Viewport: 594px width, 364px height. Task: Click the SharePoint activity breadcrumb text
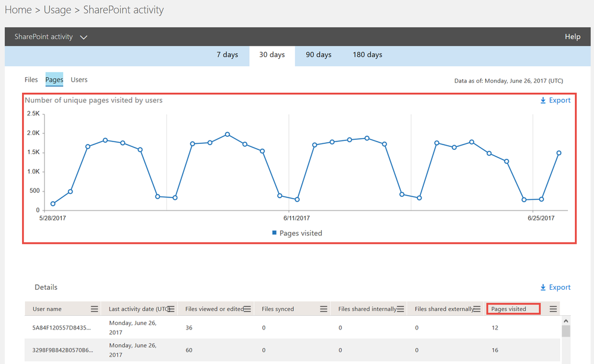[x=124, y=10]
